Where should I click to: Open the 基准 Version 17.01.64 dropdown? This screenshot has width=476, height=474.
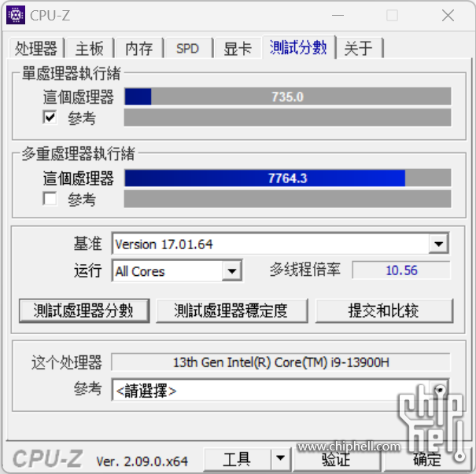[x=438, y=244]
